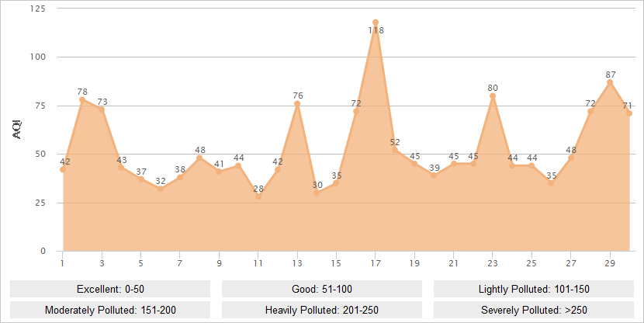Click the Good: 51-100 legend box
The image size is (644, 323).
pyautogui.click(x=321, y=289)
